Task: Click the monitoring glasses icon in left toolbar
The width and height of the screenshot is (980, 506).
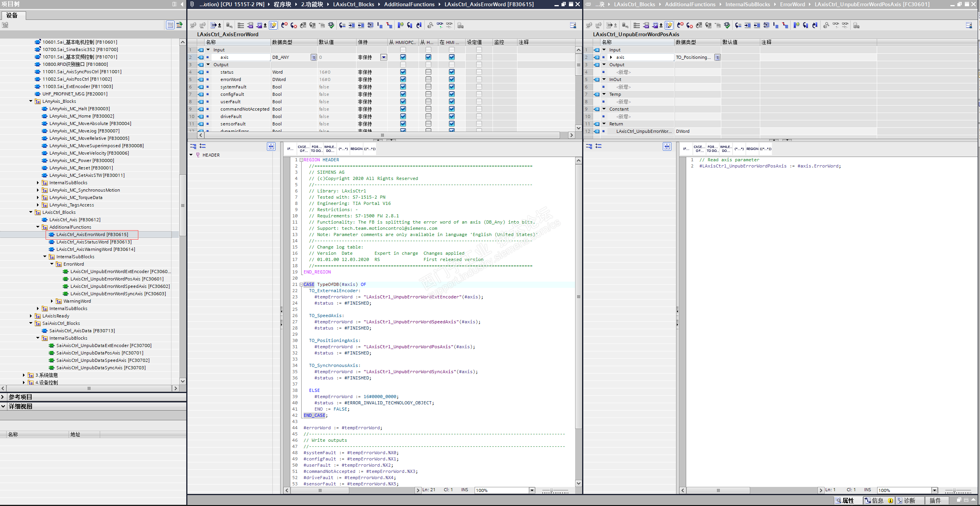Action: (440, 25)
